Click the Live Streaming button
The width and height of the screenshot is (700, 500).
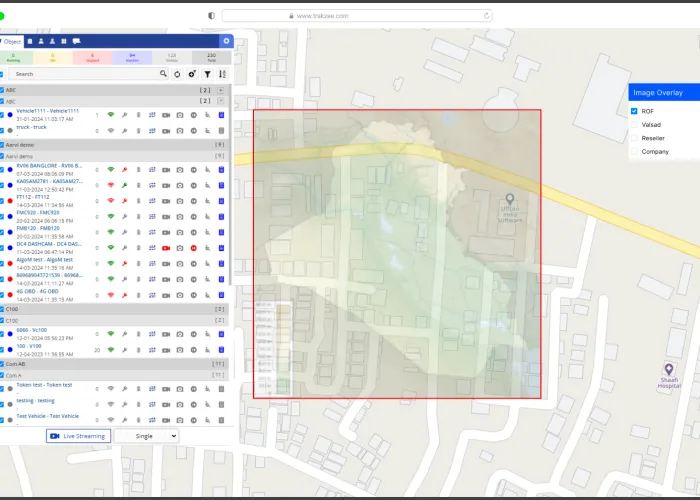(78, 436)
